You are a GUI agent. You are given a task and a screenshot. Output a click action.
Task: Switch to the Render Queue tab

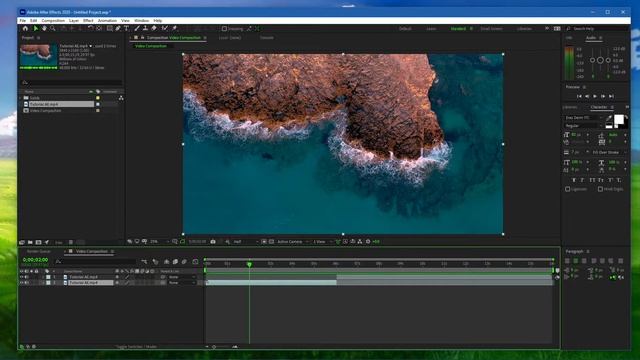click(x=39, y=251)
